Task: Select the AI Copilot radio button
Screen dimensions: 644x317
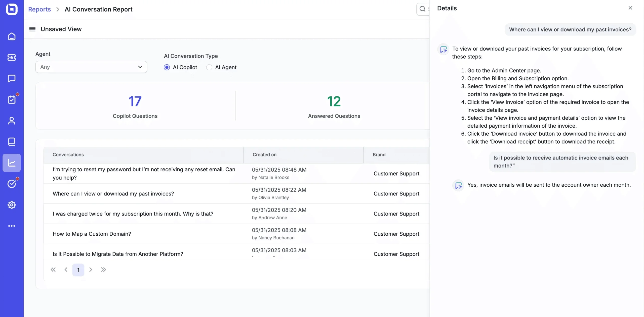Action: [x=167, y=67]
